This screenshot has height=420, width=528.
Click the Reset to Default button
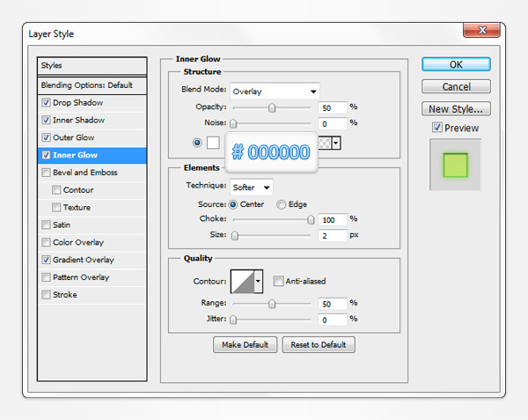[319, 345]
